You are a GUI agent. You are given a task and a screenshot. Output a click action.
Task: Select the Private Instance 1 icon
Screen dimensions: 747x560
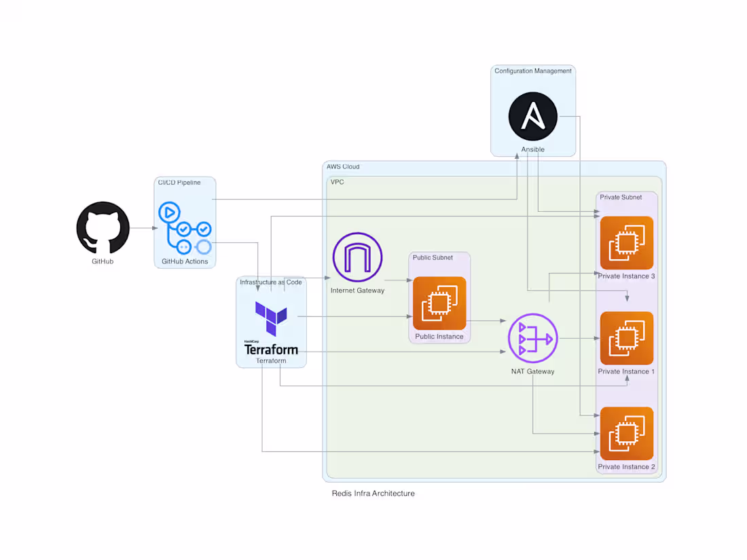(x=626, y=338)
